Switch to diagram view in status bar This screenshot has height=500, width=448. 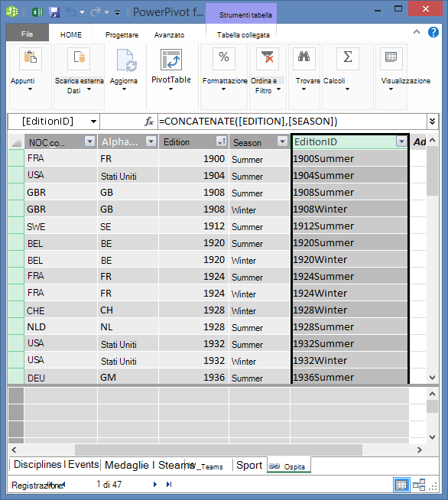[x=419, y=485]
